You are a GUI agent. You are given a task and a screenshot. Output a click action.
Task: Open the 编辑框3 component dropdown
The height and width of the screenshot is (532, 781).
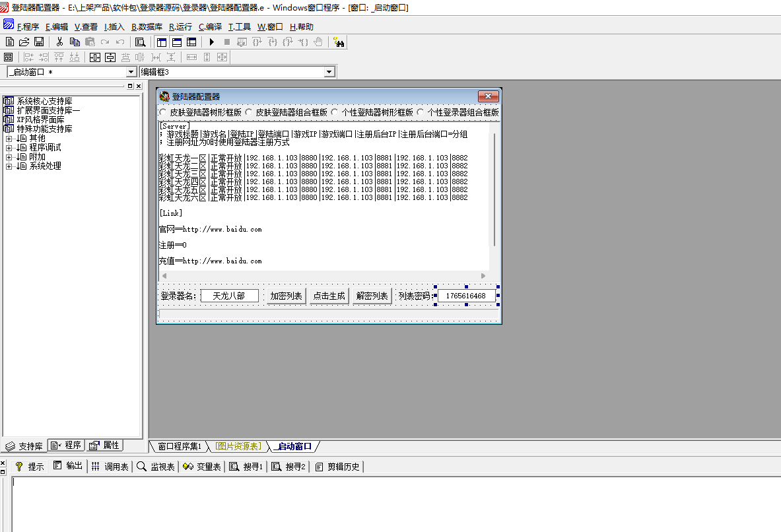click(x=329, y=72)
